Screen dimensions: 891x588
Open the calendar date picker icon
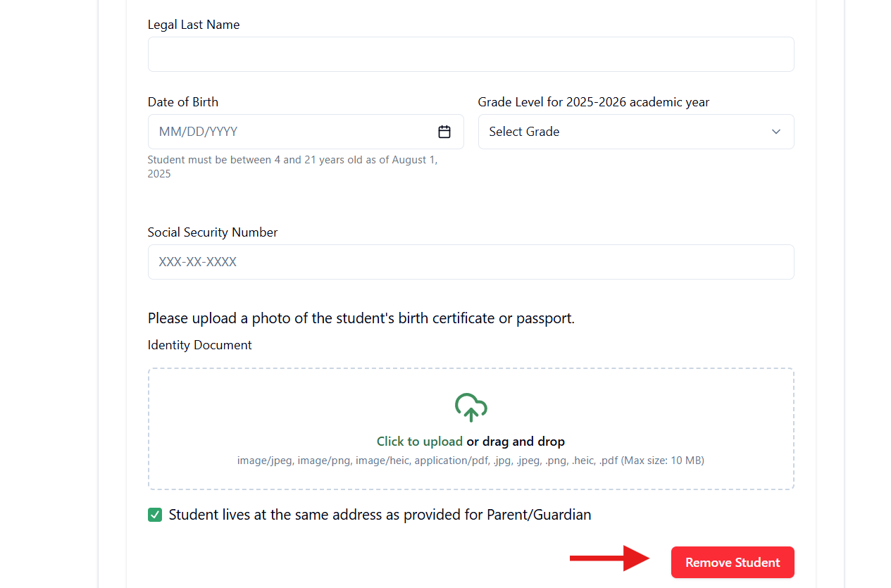click(444, 132)
